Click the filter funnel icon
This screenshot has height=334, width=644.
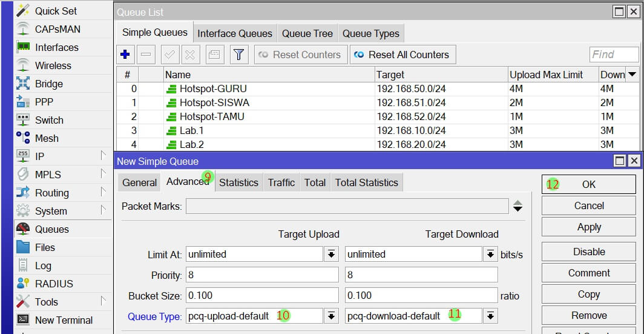pos(238,55)
